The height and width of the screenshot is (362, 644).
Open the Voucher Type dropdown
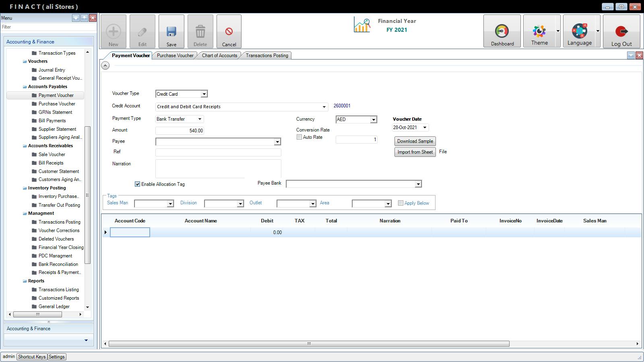(x=204, y=94)
